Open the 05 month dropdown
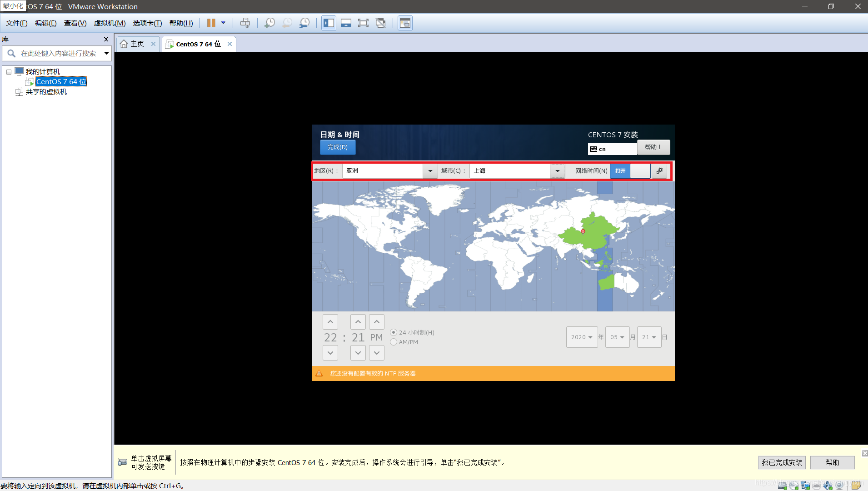The height and width of the screenshot is (491, 868). pos(617,337)
